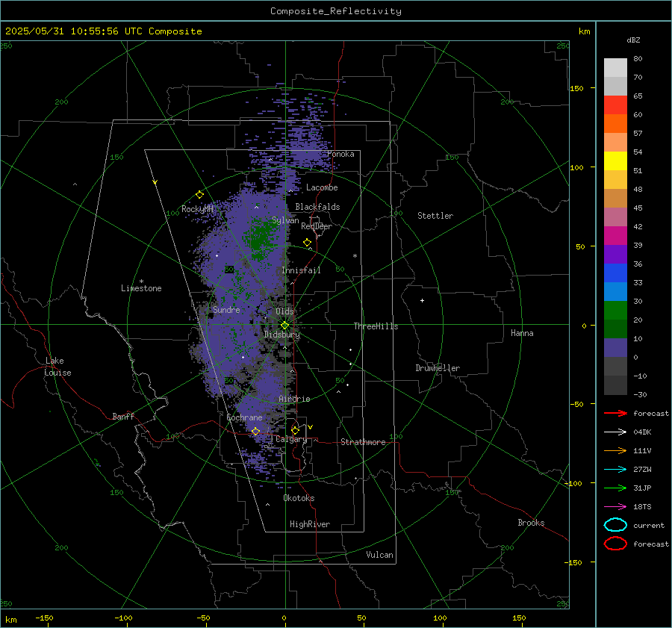672x628 pixels.
Task: Click the yellow diamond marker near RockyMH
Action: point(199,195)
